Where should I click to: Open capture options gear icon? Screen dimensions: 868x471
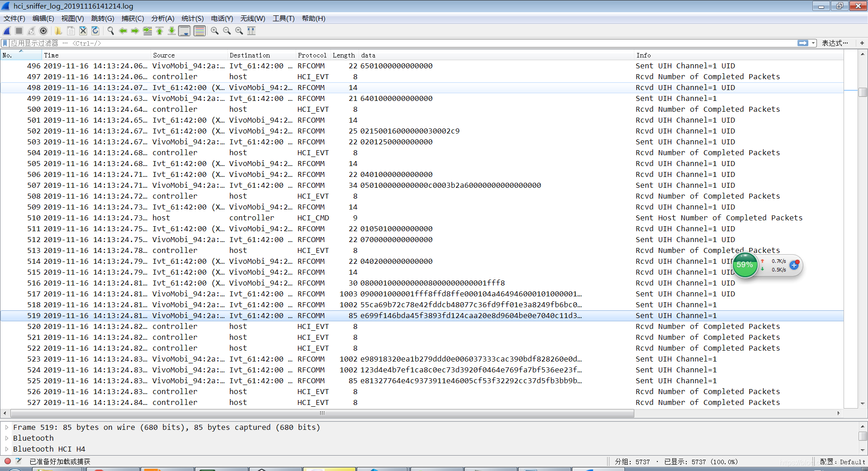tap(43, 31)
